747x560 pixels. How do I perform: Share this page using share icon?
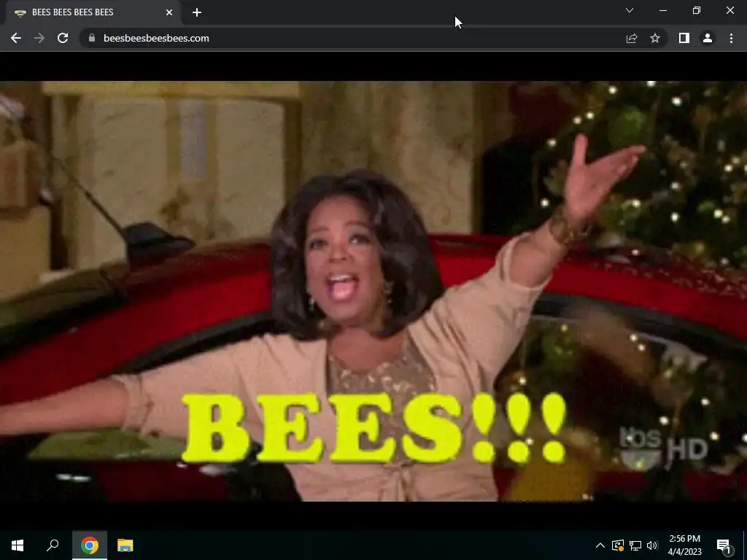[x=632, y=38]
